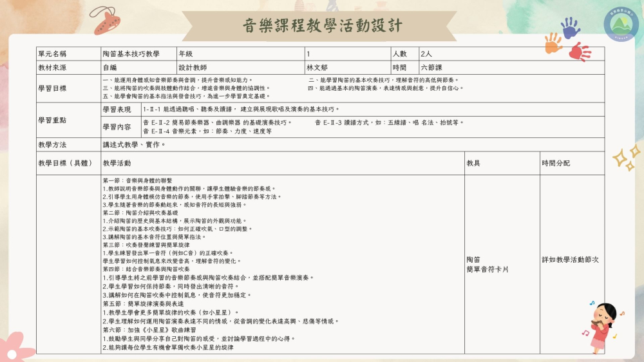Image resolution: width=644 pixels, height=362 pixels.
Task: Click the 學習重點 row header
Action: tap(69, 120)
